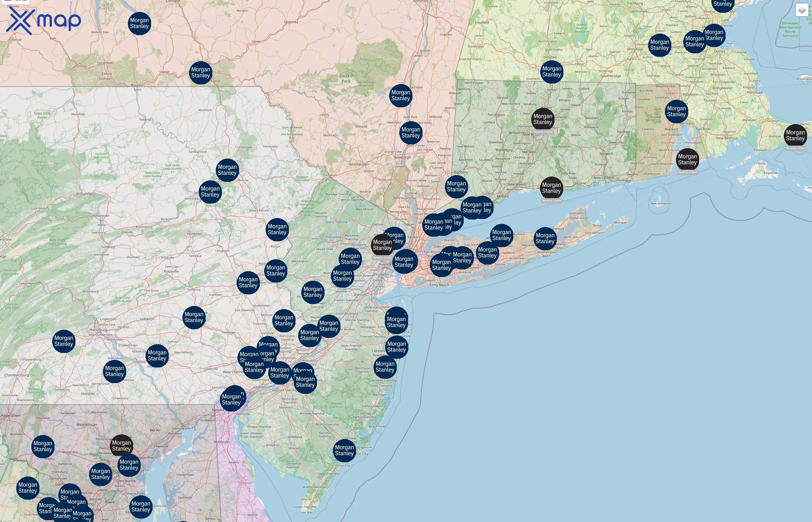812x522 pixels.
Task: Click the Chambersburg city label
Action: click(17, 375)
